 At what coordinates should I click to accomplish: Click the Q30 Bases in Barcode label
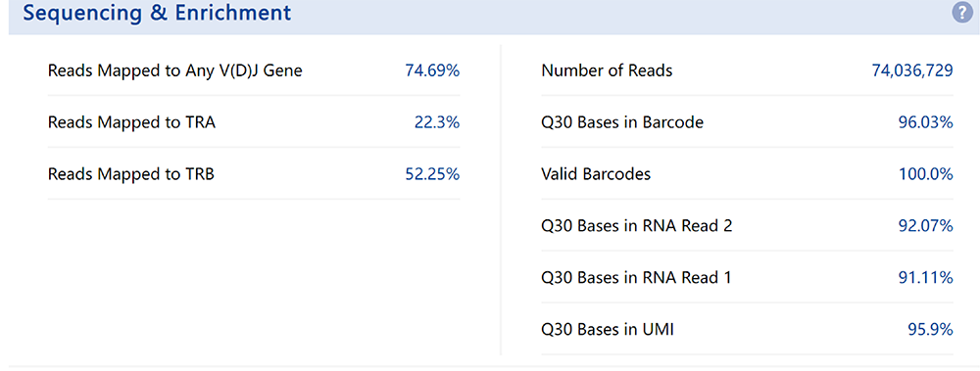point(622,122)
